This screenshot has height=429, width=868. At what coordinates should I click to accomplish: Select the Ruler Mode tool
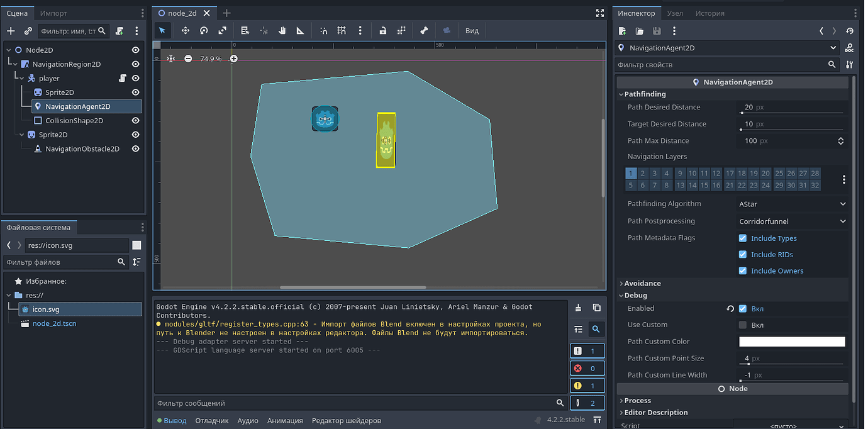[301, 30]
